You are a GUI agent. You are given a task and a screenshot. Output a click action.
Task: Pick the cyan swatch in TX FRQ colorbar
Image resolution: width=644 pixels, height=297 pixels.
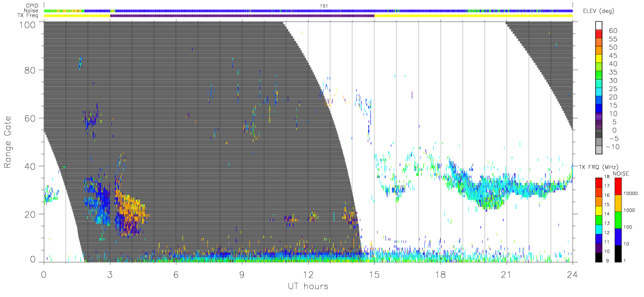(598, 229)
